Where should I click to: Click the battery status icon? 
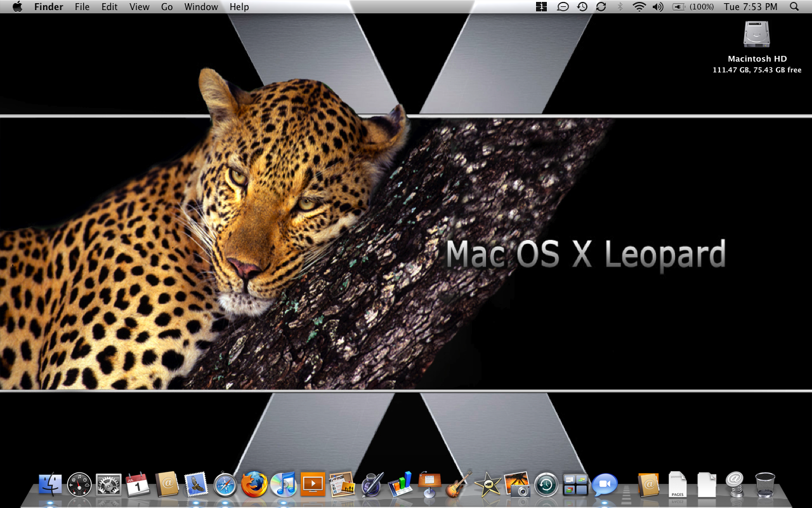(679, 7)
